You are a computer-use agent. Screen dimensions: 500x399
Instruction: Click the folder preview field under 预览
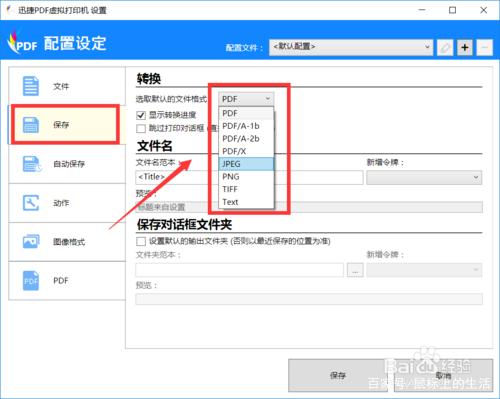[309, 299]
